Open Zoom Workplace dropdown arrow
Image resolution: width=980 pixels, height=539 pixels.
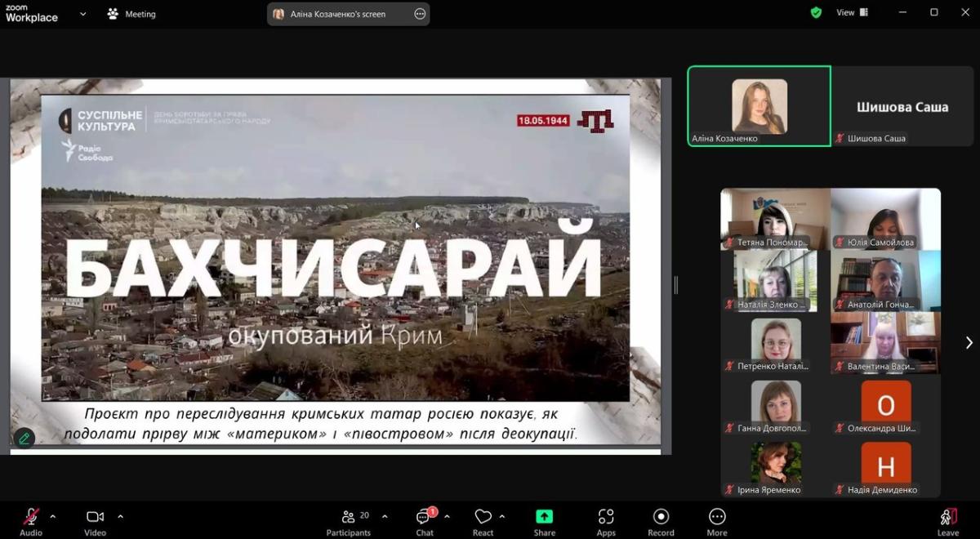pyautogui.click(x=82, y=14)
